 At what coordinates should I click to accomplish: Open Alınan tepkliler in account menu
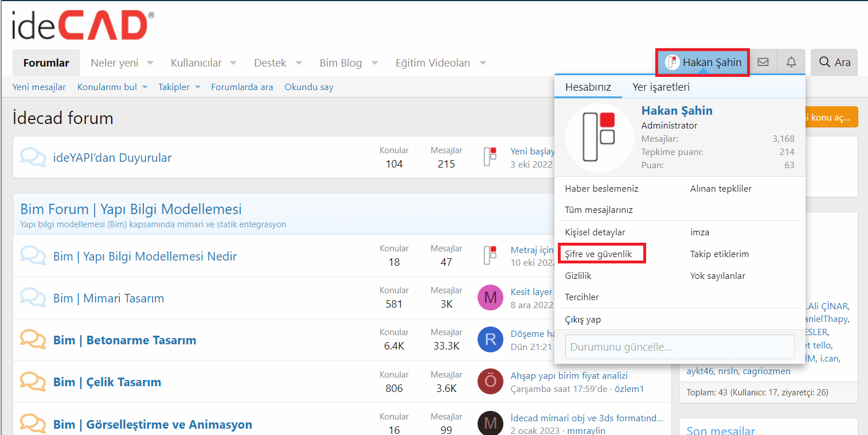[x=721, y=188]
